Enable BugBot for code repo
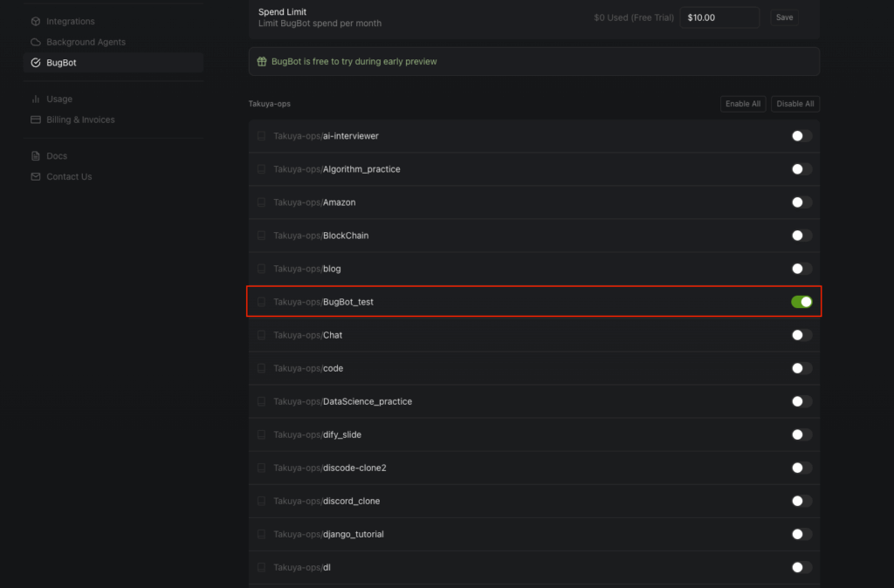Image resolution: width=894 pixels, height=588 pixels. tap(801, 368)
